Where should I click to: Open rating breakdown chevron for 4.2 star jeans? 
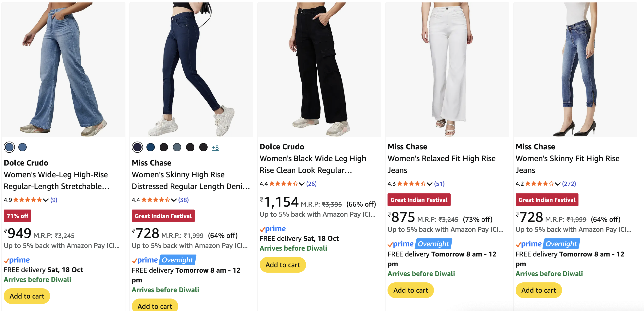pyautogui.click(x=557, y=184)
